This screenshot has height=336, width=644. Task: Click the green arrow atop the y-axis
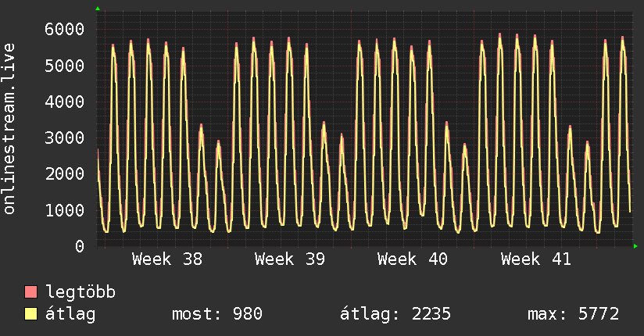pos(98,9)
